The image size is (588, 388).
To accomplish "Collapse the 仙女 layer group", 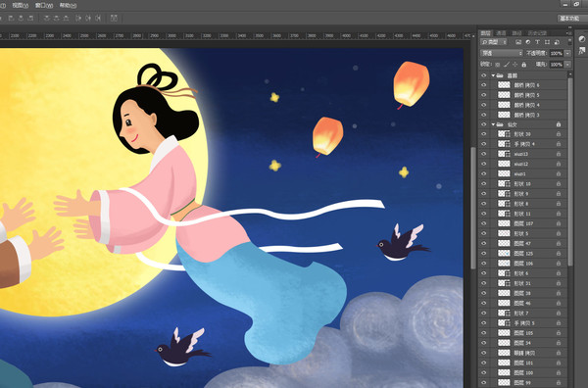I will [x=493, y=124].
